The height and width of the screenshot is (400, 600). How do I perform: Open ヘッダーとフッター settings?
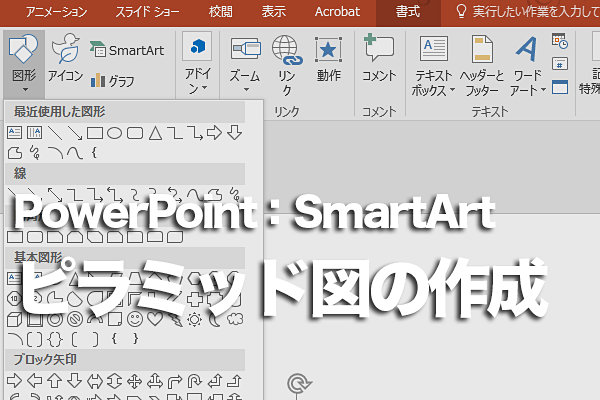point(482,66)
